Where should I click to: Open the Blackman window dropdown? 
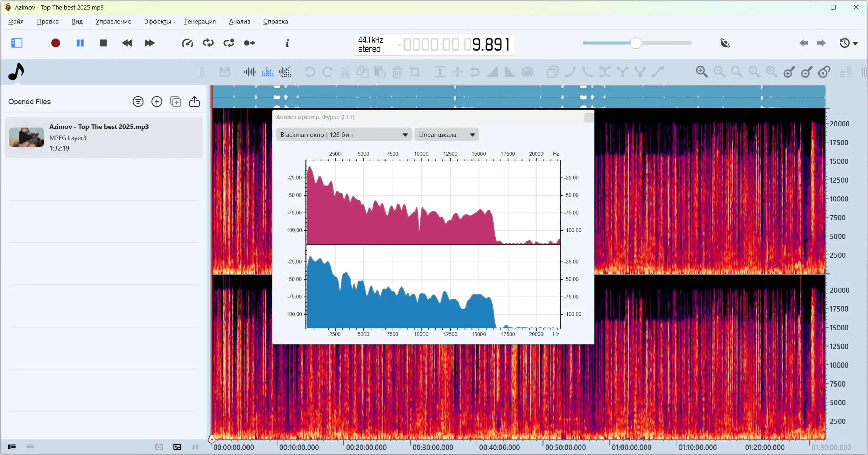344,135
